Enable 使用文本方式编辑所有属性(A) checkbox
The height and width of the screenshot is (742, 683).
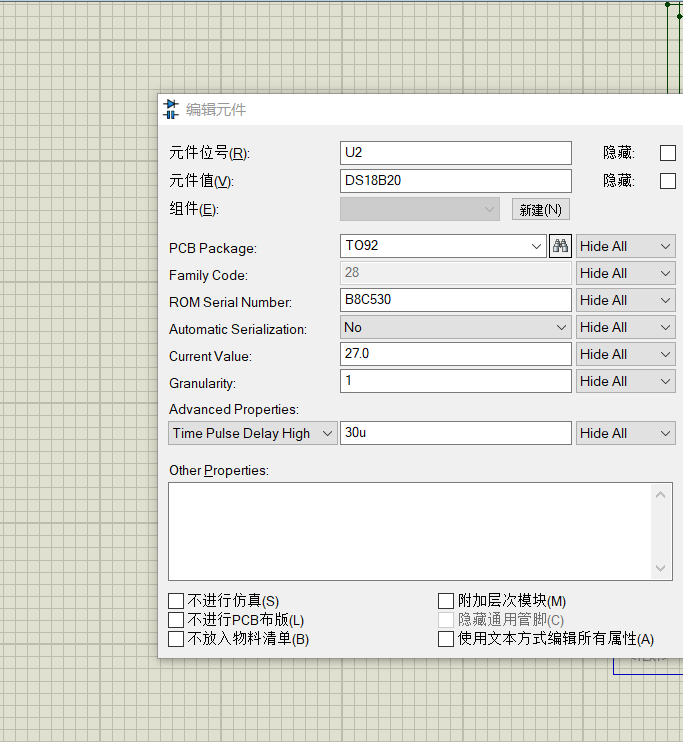(x=446, y=639)
